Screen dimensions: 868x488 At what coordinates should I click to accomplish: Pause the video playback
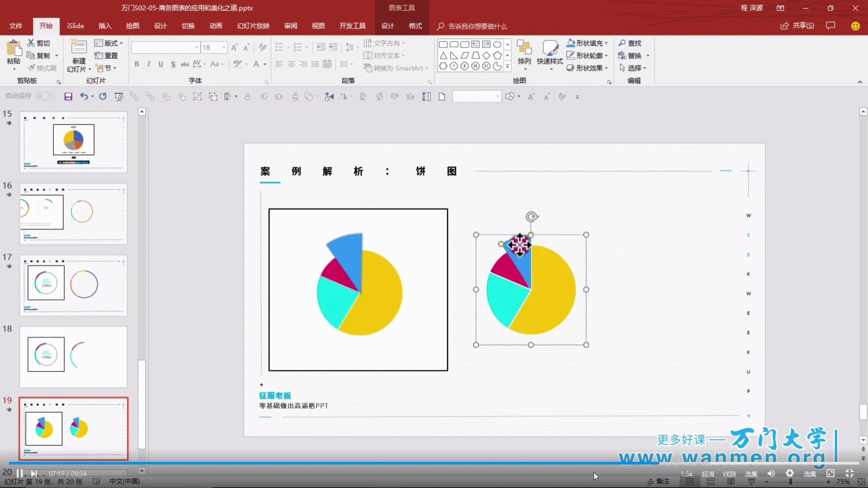pyautogui.click(x=20, y=473)
